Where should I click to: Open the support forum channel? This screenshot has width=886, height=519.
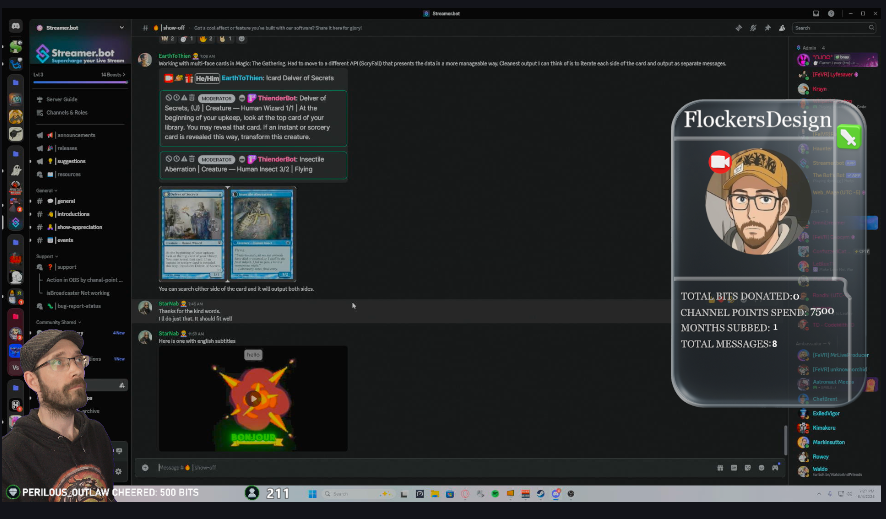[x=67, y=267]
